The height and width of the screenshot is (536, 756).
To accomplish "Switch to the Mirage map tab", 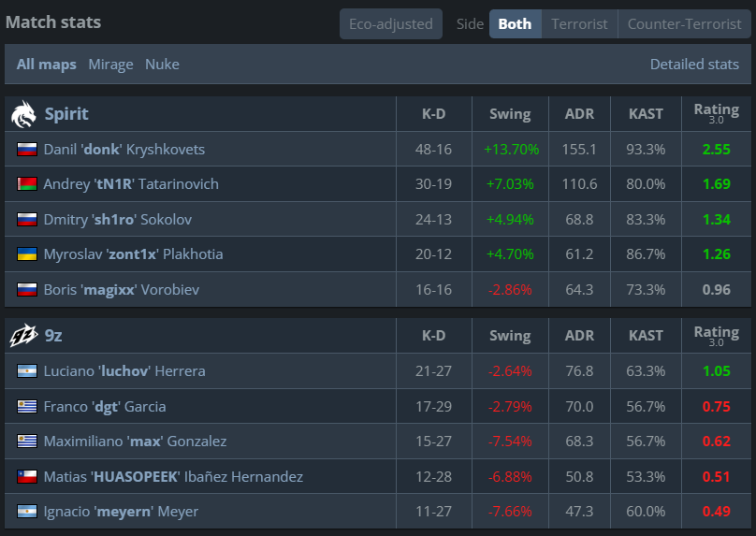I will pos(111,65).
